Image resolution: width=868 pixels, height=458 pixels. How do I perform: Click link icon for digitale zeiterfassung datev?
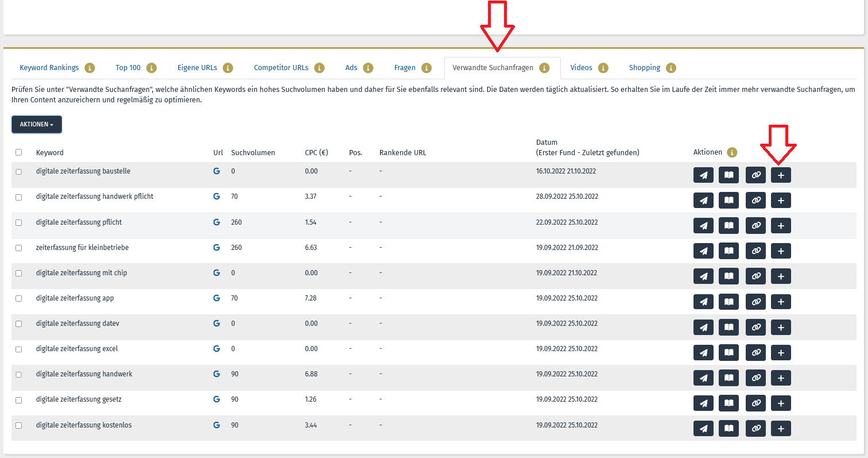pos(755,327)
